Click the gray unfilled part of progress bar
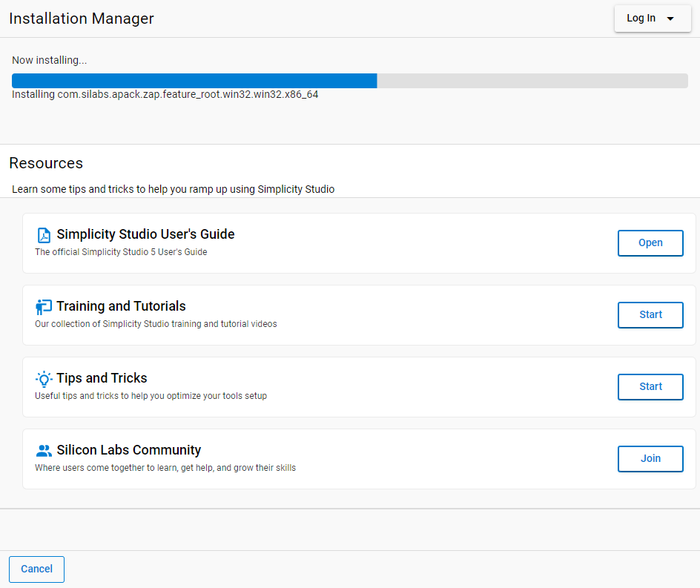700x588 pixels. click(x=532, y=81)
